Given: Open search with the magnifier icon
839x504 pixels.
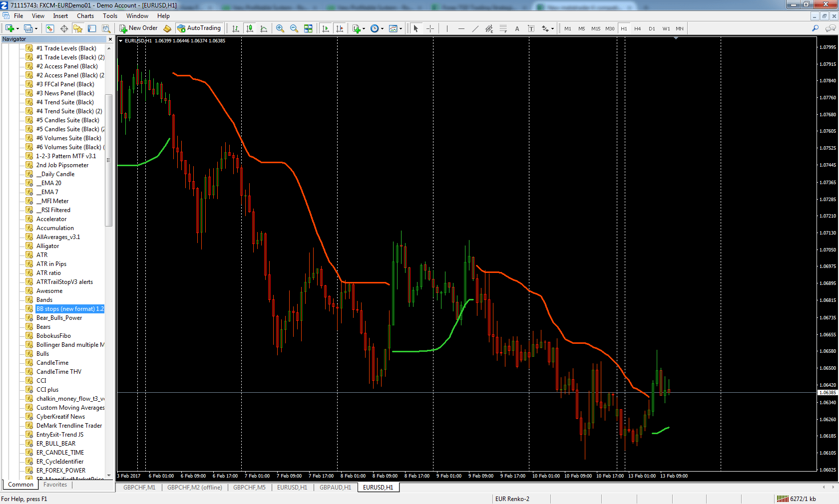Looking at the screenshot, I should [x=815, y=28].
